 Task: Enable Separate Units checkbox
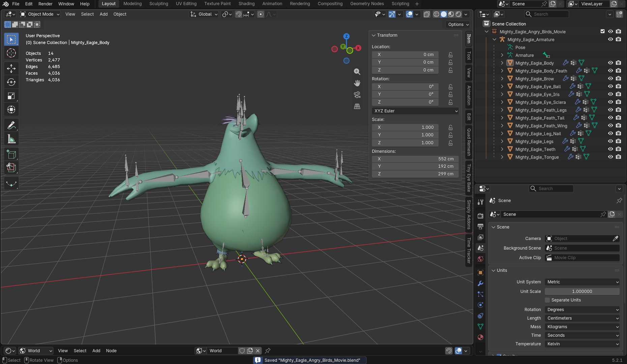coord(547,300)
